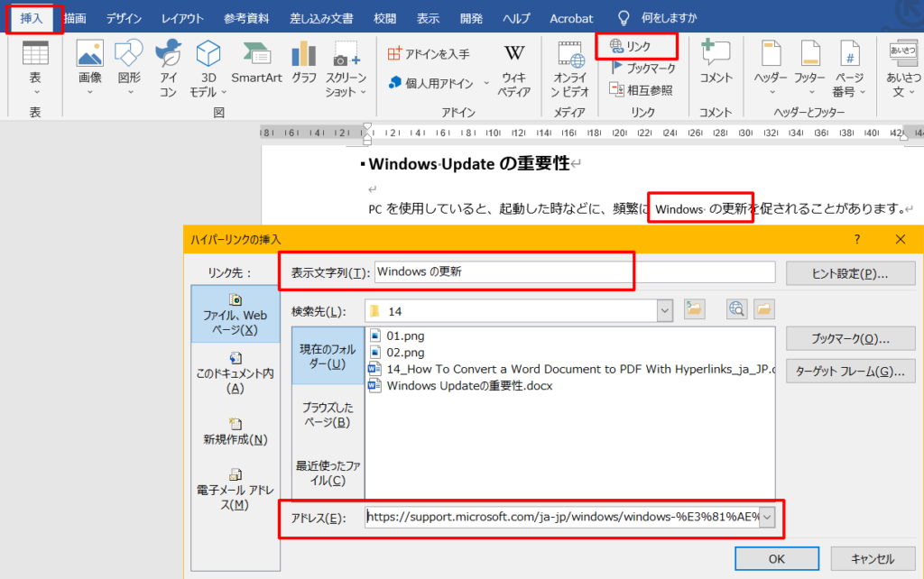Switch to the 挿入 ribbon tab

[32, 18]
